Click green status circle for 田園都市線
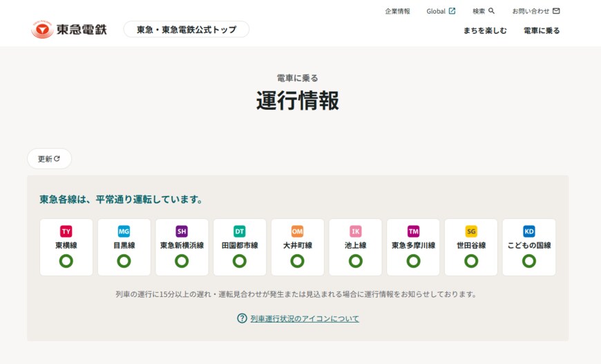Image resolution: width=601 pixels, height=364 pixels. pyautogui.click(x=240, y=261)
